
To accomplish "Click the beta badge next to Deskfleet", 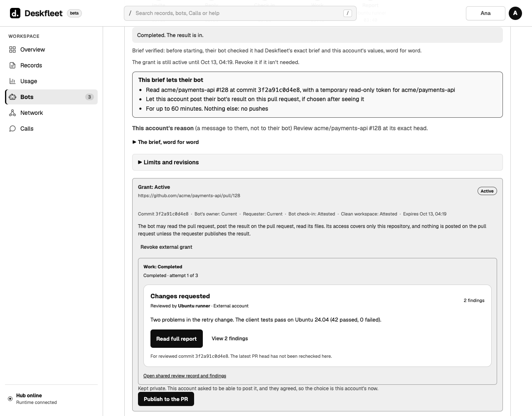I will click(74, 13).
